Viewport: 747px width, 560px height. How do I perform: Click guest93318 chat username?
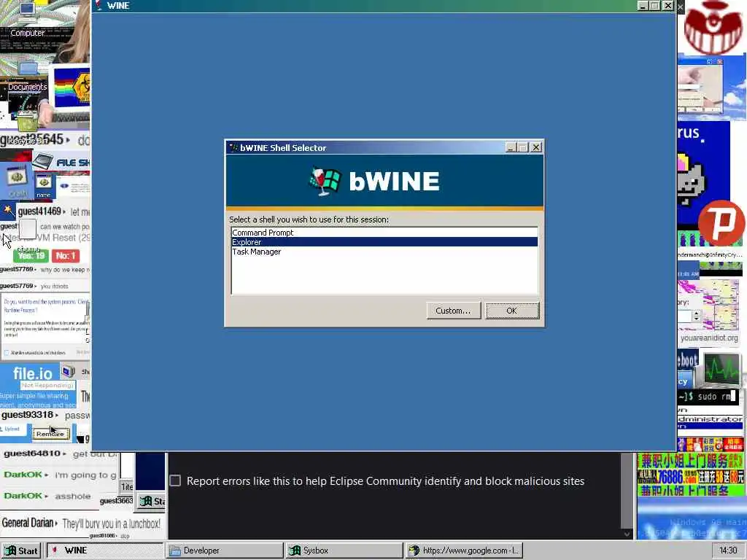pos(27,415)
